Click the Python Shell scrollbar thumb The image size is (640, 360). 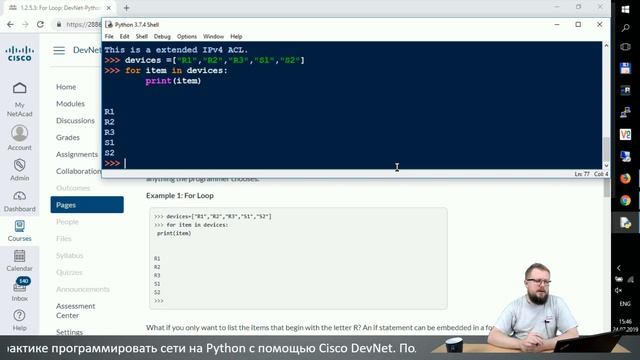point(606,149)
